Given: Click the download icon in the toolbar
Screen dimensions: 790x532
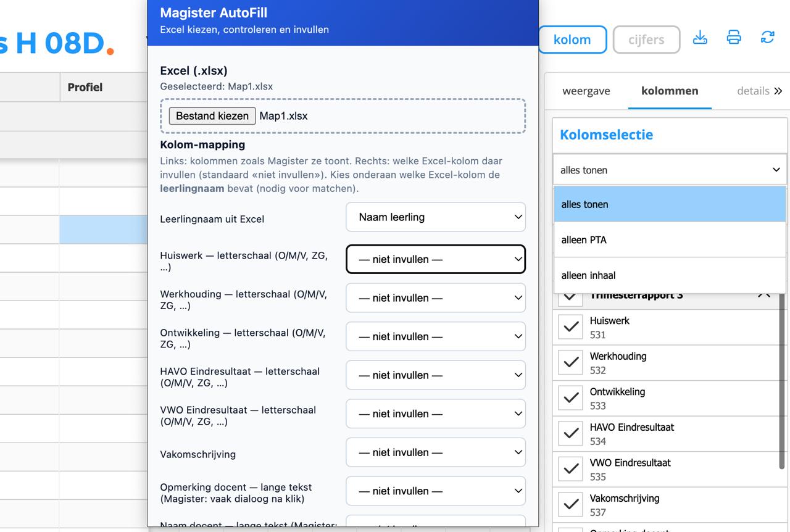Looking at the screenshot, I should click(700, 38).
